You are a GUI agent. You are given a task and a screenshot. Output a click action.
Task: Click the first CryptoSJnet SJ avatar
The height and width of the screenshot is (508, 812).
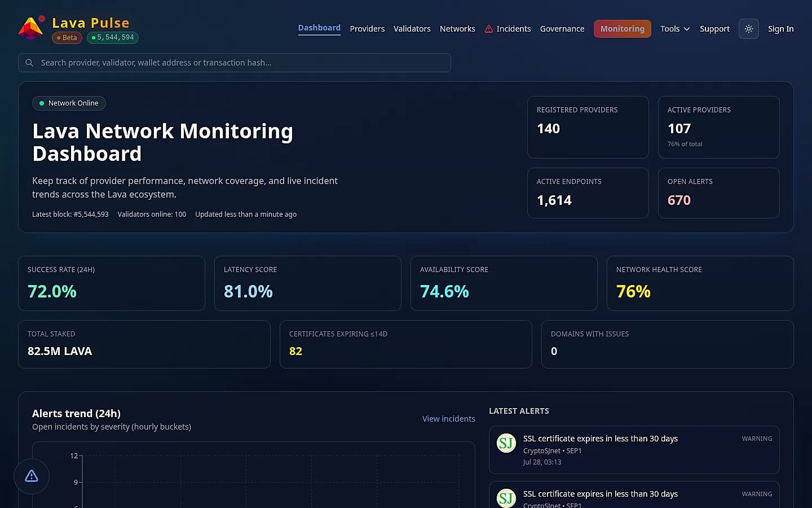[506, 443]
